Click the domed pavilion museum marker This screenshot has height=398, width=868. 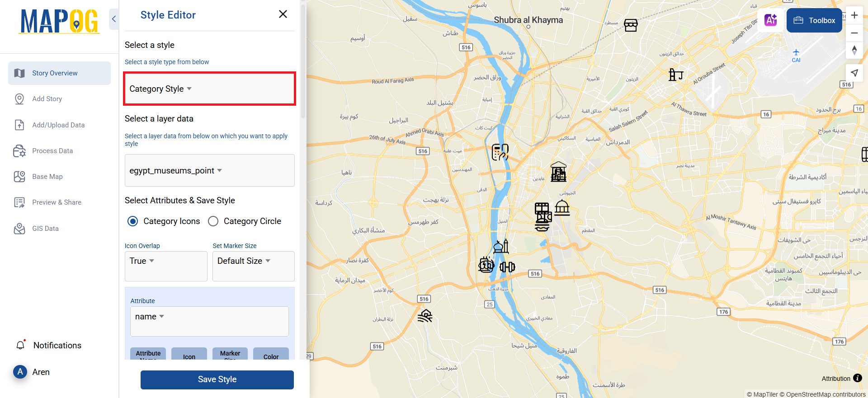(562, 207)
